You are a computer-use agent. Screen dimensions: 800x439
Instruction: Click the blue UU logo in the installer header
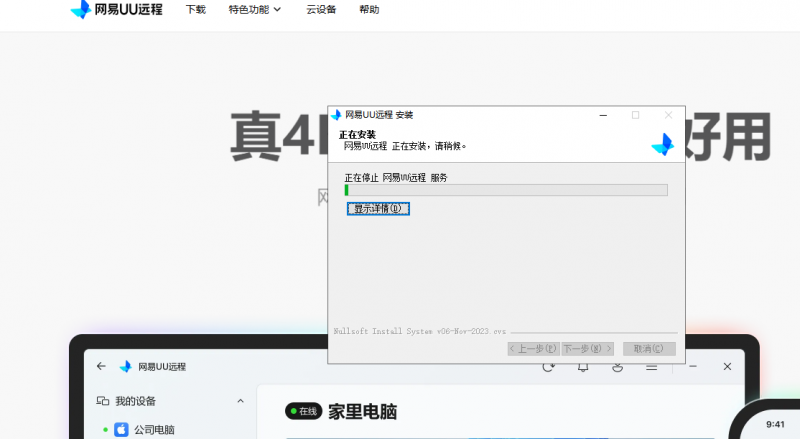663,144
